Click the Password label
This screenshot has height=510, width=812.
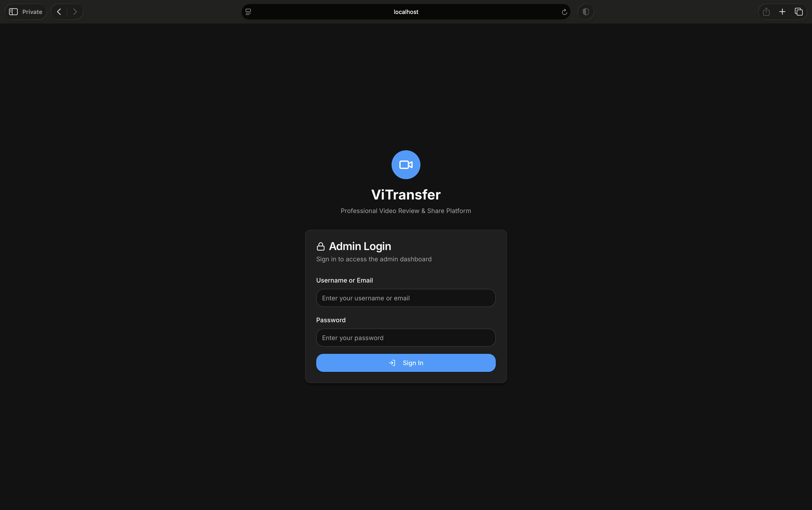pos(331,320)
